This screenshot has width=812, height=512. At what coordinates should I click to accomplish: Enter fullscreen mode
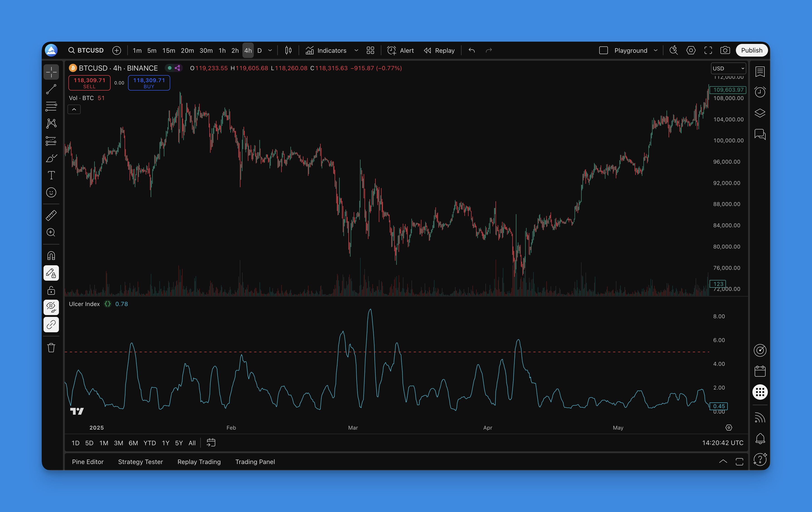coord(708,50)
